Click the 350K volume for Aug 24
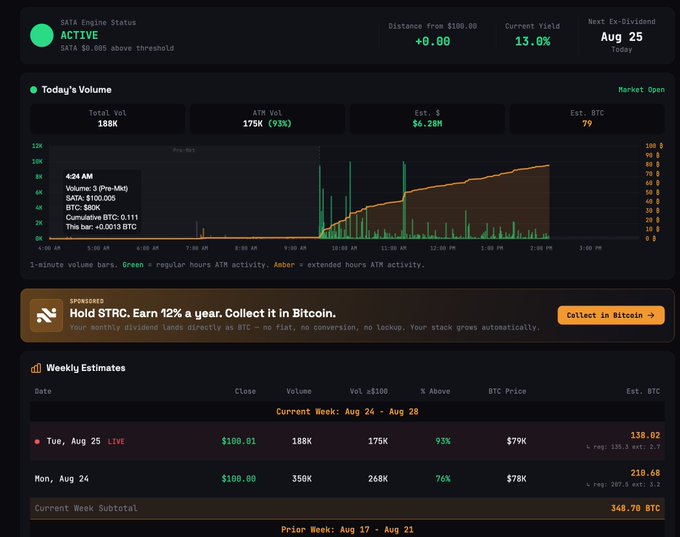Image resolution: width=680 pixels, height=537 pixels. (302, 479)
